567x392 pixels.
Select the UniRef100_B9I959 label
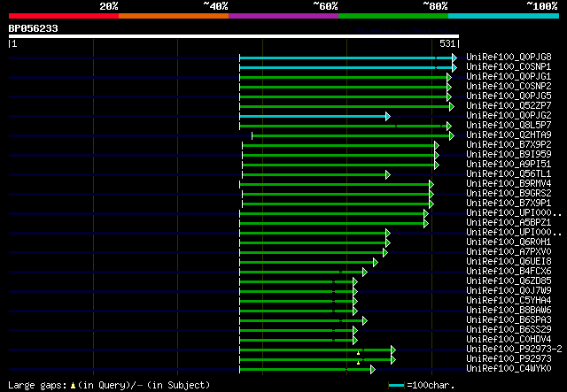tap(509, 155)
